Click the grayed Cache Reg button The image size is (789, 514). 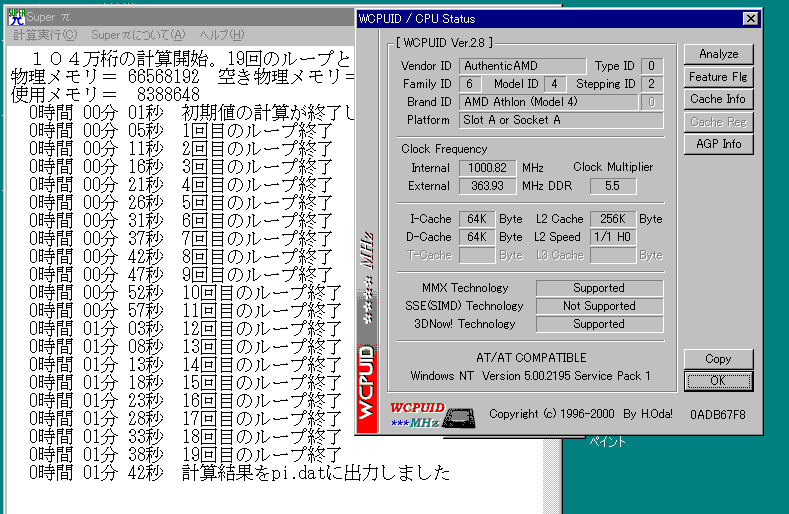(x=719, y=121)
